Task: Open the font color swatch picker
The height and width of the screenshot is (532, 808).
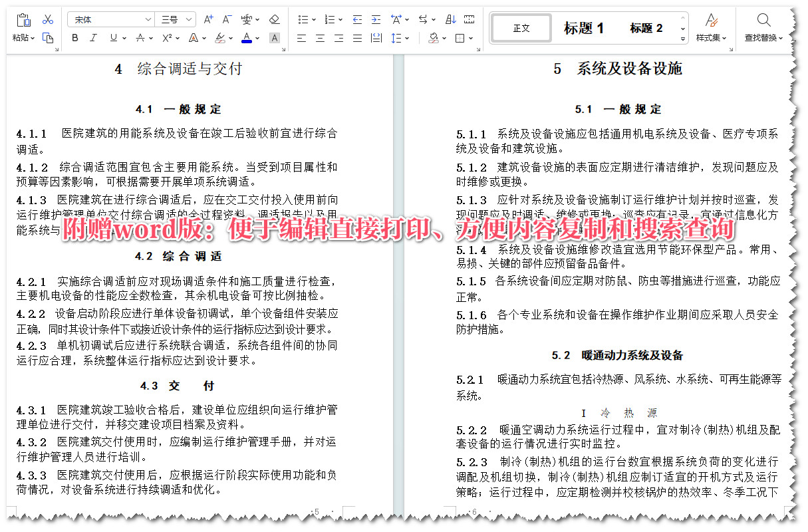Action: (x=247, y=38)
